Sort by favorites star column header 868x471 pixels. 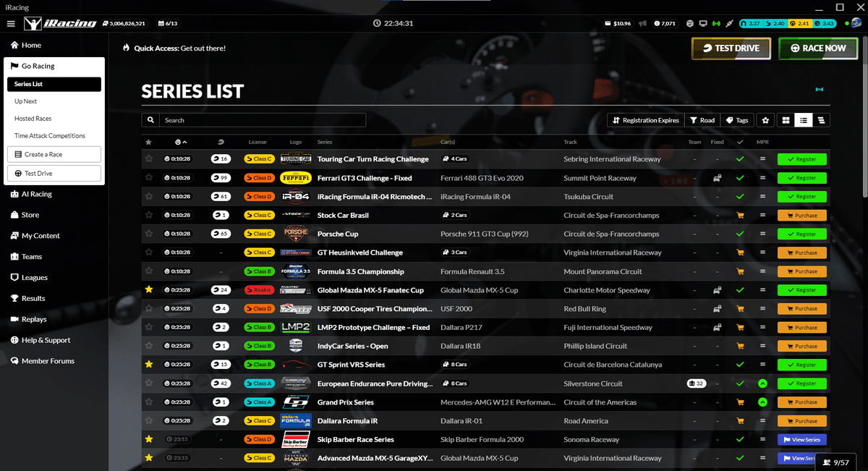(x=149, y=142)
